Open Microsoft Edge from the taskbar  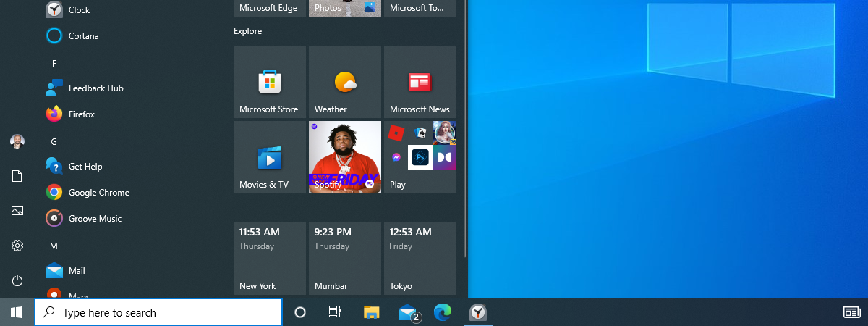[x=442, y=312]
